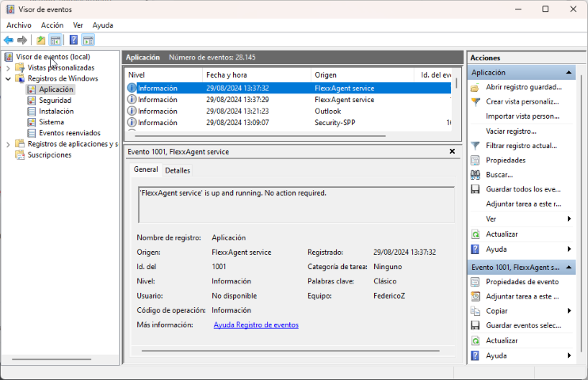Open the Ayuda submenu arrow under Aplicación

(x=569, y=249)
